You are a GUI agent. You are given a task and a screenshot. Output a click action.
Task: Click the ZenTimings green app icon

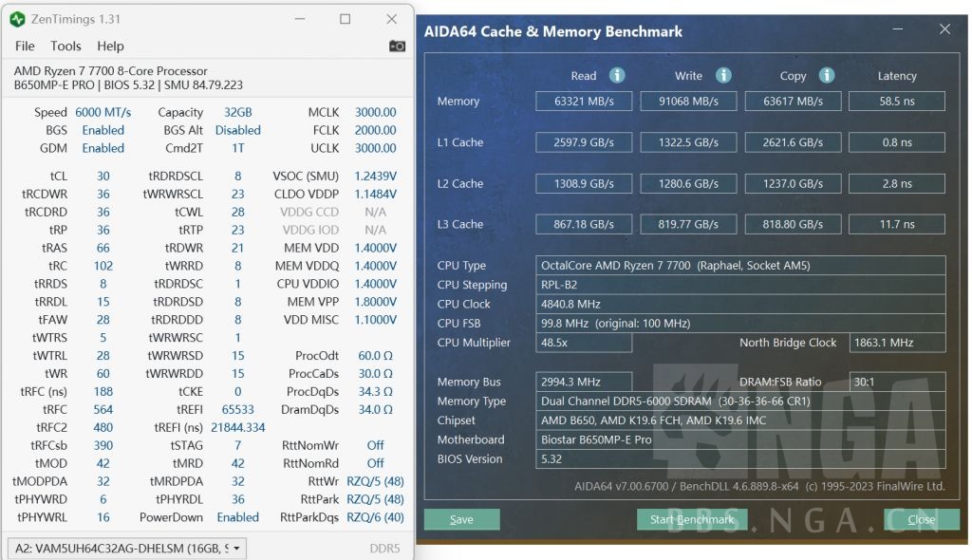pos(17,19)
